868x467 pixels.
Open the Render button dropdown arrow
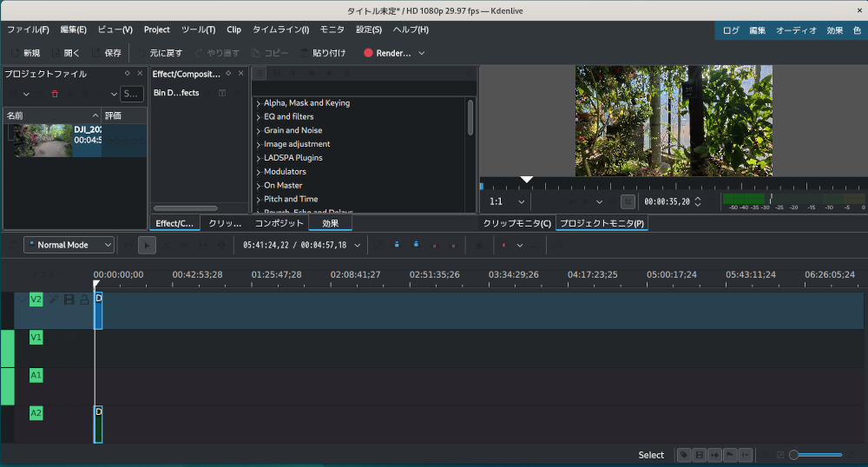coord(422,53)
